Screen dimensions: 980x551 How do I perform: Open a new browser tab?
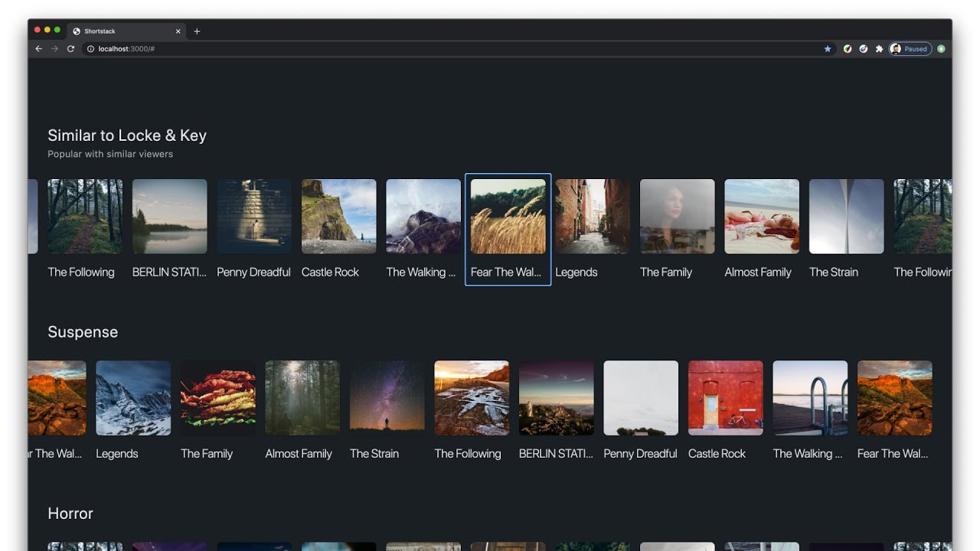pyautogui.click(x=197, y=31)
